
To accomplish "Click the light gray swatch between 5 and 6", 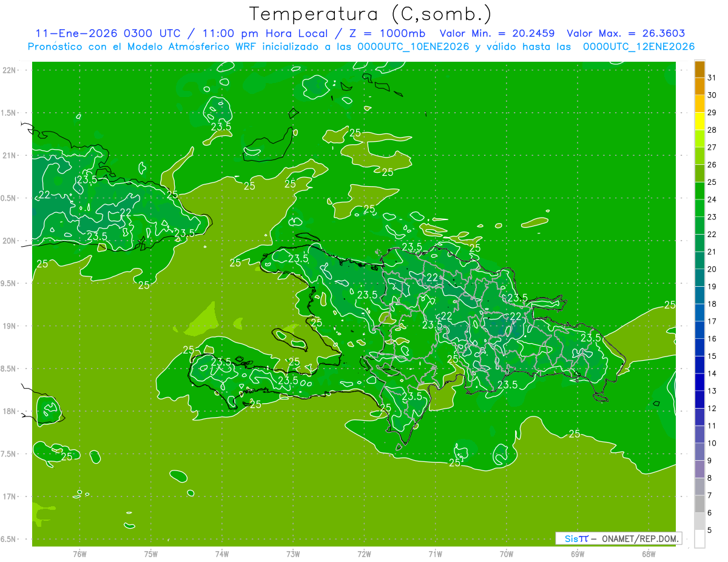I will [699, 521].
